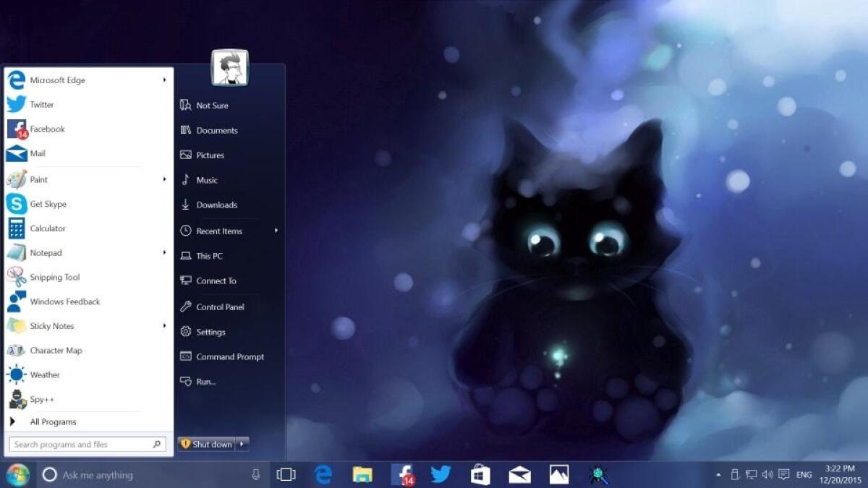This screenshot has height=488, width=868.
Task: Open Calculator from the Start menu
Action: 47,228
